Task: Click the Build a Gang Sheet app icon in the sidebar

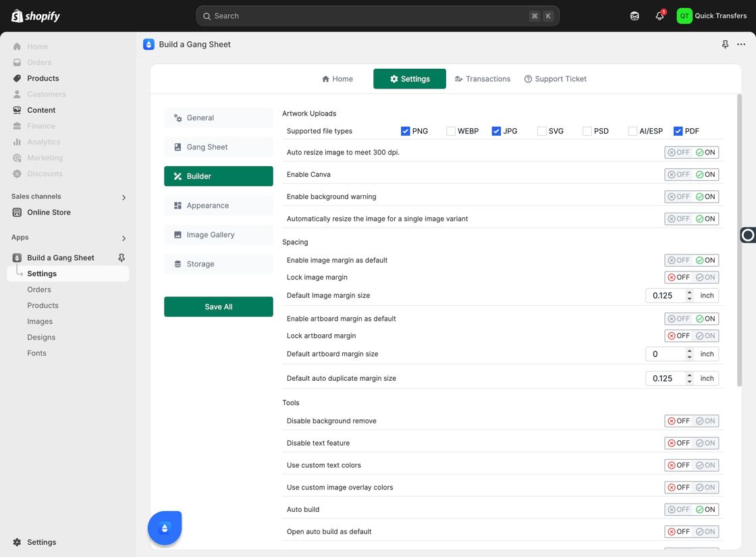Action: pos(17,257)
